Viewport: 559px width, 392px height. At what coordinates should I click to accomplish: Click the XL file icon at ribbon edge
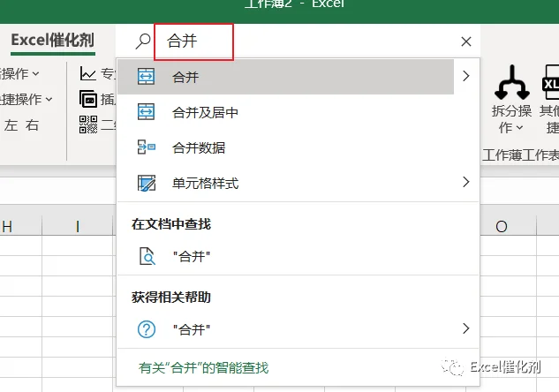pos(550,82)
